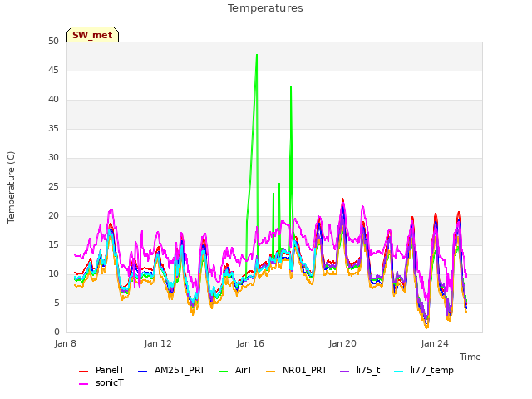This screenshot has height=399, width=532.
Task: Click the Temperatures chart title
Action: click(265, 8)
